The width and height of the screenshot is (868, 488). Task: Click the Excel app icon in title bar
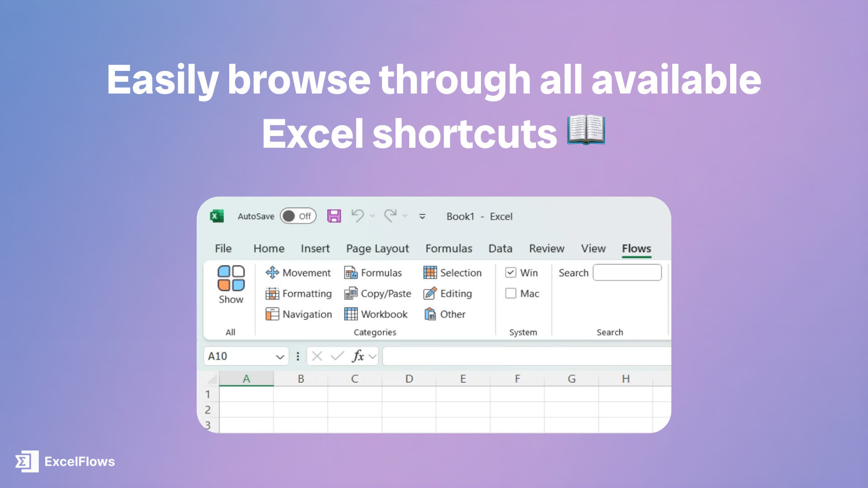click(217, 216)
